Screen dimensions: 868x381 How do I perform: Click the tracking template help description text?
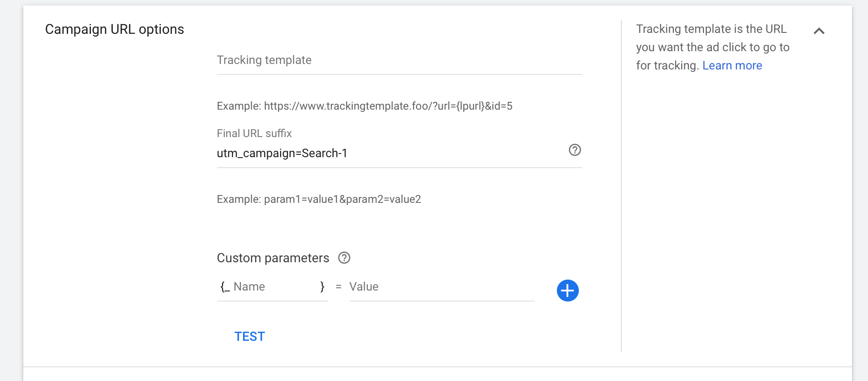tap(712, 47)
